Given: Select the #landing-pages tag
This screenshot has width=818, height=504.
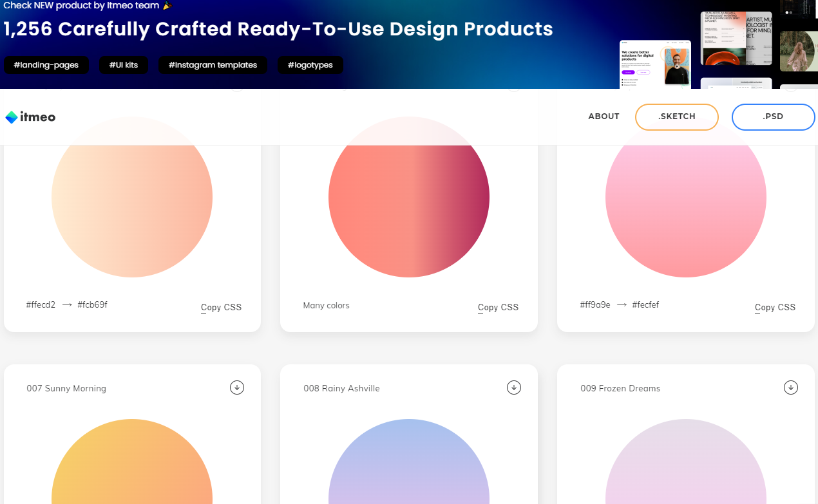Looking at the screenshot, I should (46, 65).
